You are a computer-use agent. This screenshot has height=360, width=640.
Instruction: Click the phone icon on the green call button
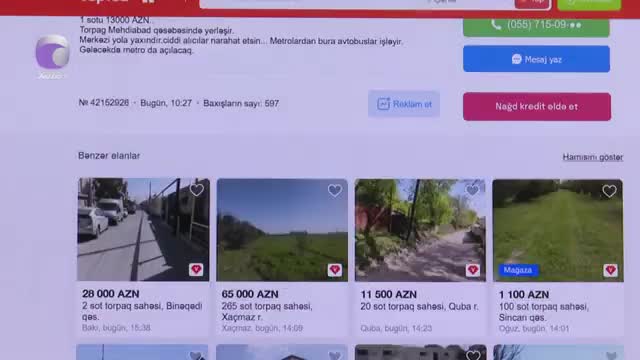pyautogui.click(x=496, y=24)
